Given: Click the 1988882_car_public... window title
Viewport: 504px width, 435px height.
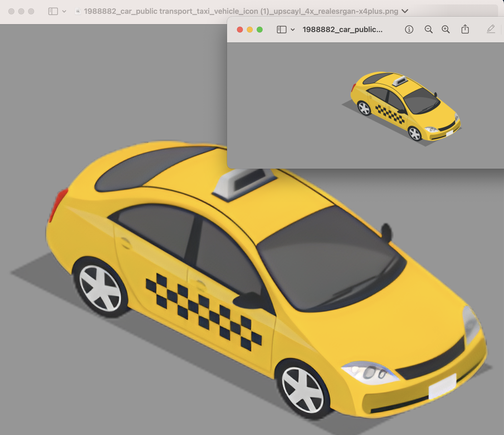Looking at the screenshot, I should point(342,30).
